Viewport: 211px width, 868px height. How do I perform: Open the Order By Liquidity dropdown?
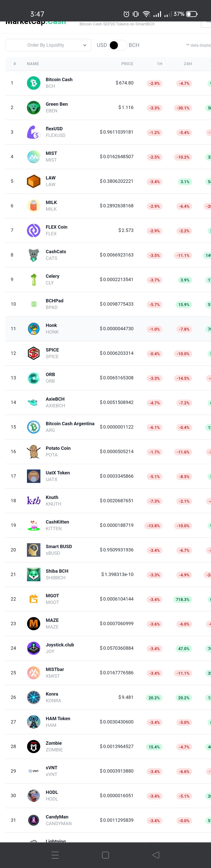tap(48, 45)
